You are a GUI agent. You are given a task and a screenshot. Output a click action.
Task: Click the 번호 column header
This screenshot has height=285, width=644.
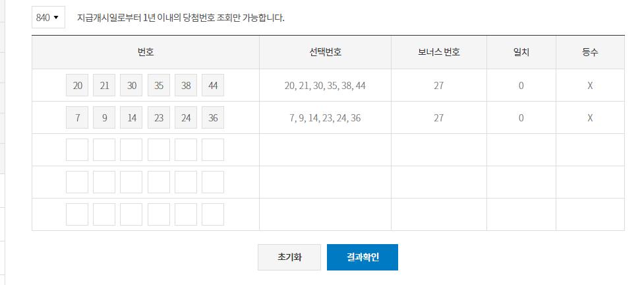tap(146, 52)
